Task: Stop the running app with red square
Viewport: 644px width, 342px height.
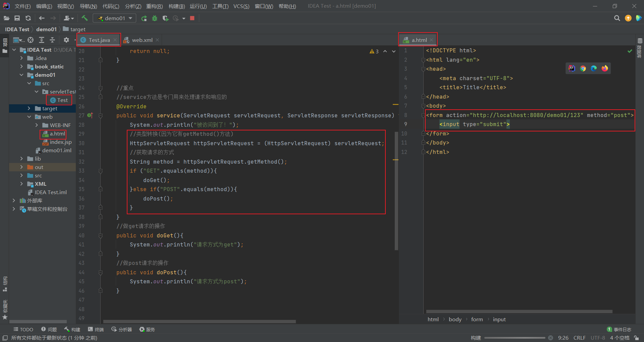Action: click(x=192, y=18)
